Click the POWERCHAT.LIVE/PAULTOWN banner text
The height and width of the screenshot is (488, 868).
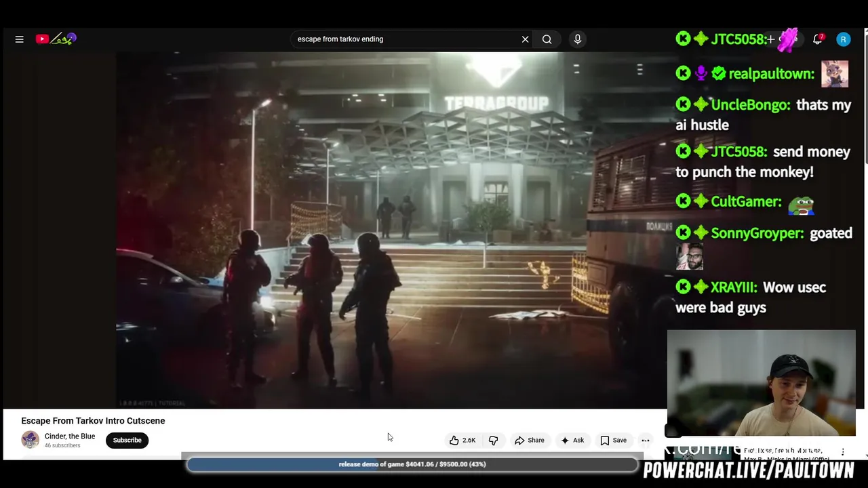coord(749,470)
